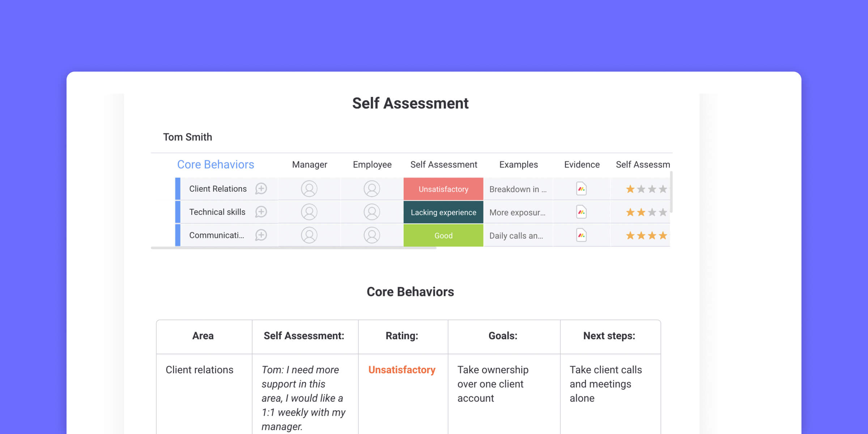Select the Unsatisfactory self assessment rating
Image resolution: width=868 pixels, height=434 pixels.
click(x=443, y=189)
